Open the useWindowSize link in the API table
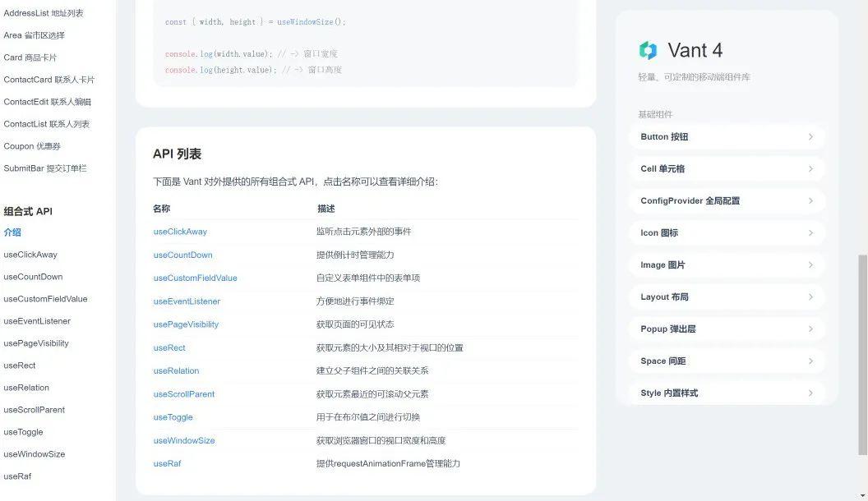868x501 pixels. tap(182, 440)
